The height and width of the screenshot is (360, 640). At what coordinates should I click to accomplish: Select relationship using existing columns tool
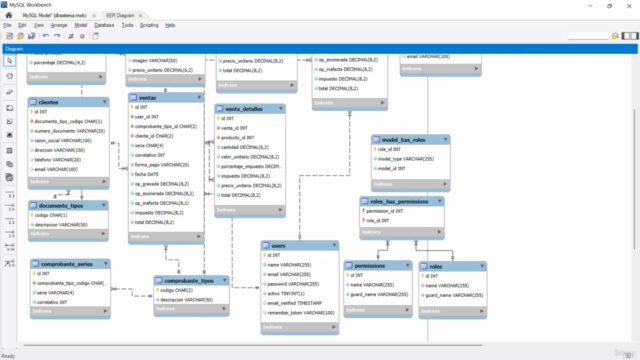[9, 263]
